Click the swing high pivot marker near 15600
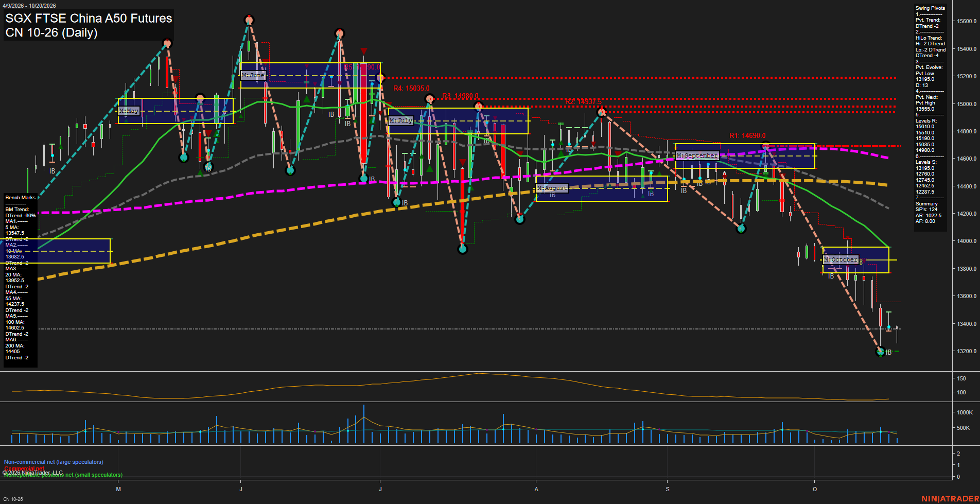Viewport: 980px width, 504px height. point(249,20)
